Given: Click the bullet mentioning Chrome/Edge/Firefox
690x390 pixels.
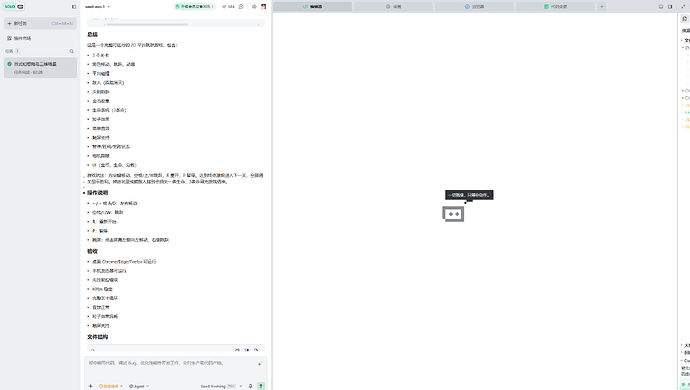Looking at the screenshot, I should (x=124, y=261).
